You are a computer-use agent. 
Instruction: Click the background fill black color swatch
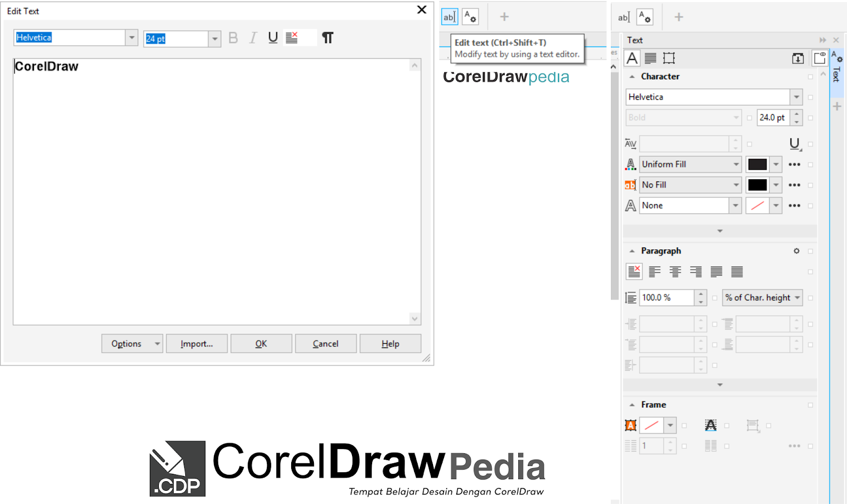pos(757,185)
